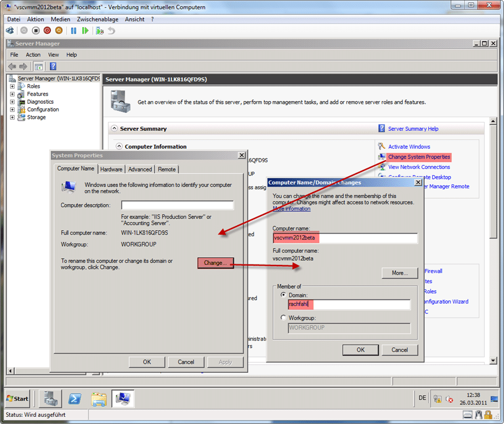
Task: Select the System Properties taskbar icon
Action: tap(123, 399)
